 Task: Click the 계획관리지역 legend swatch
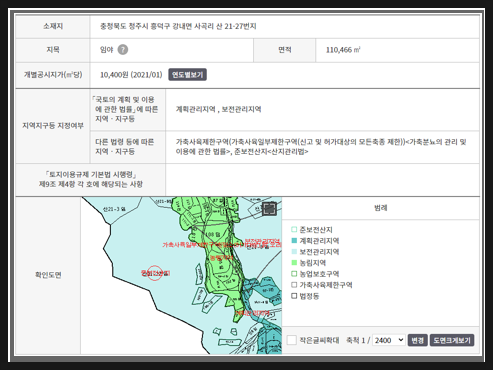[294, 240]
